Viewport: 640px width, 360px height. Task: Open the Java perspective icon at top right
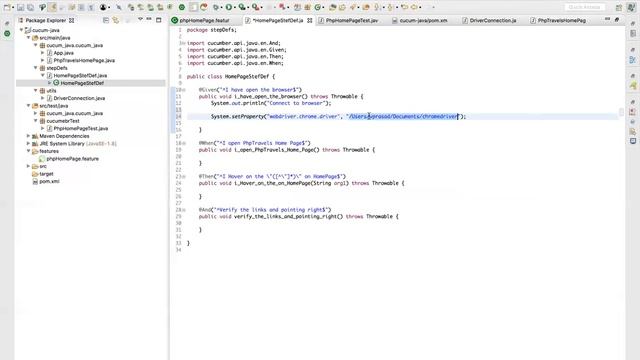pos(631,7)
